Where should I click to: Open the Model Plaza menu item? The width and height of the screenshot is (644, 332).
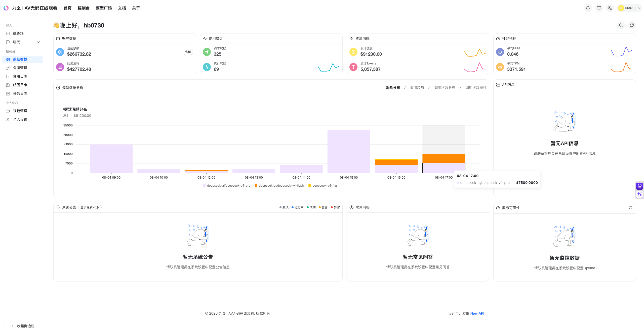(x=104, y=8)
